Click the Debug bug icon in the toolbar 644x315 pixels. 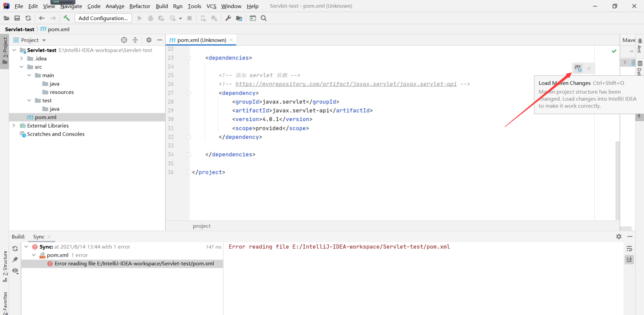click(x=150, y=18)
